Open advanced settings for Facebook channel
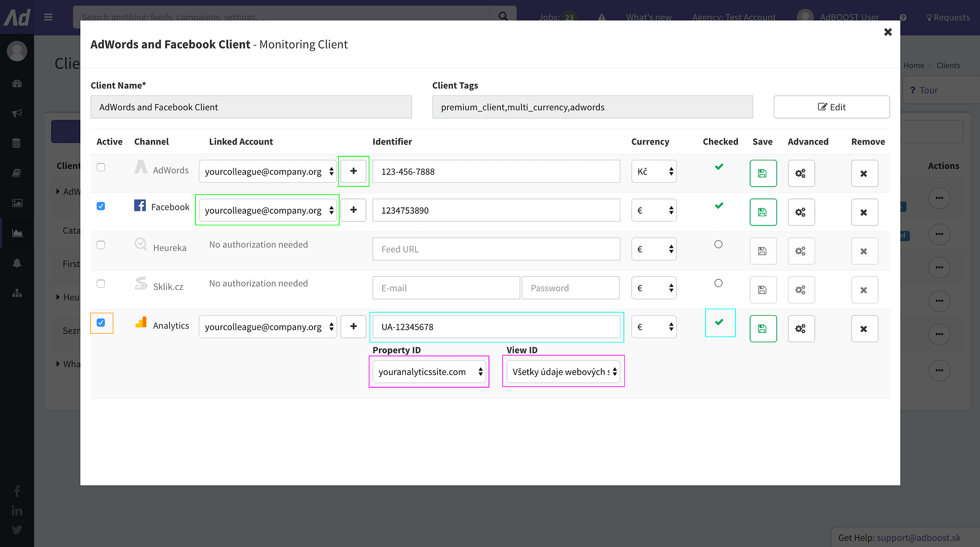The width and height of the screenshot is (980, 547). coord(801,212)
